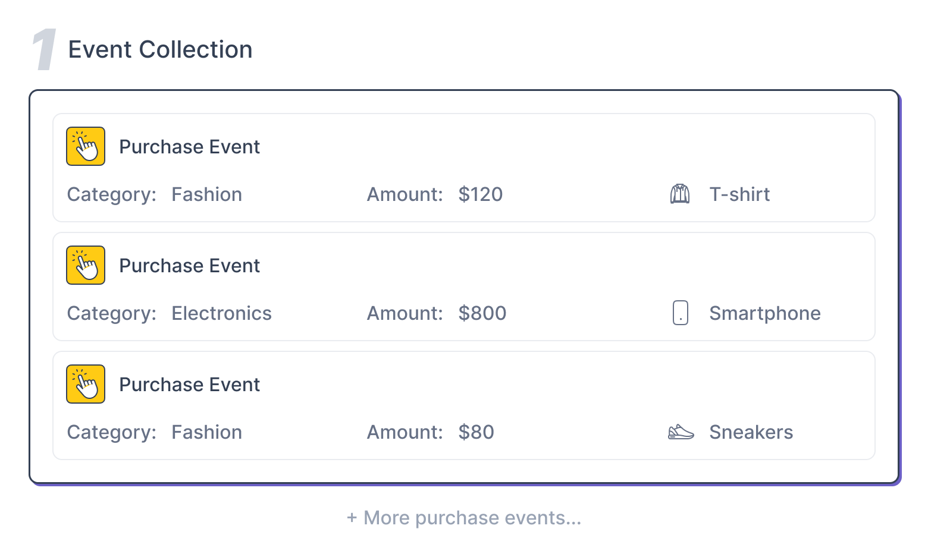Viewport: 928px width, 560px height.
Task: Select the $800 amount value
Action: click(482, 313)
